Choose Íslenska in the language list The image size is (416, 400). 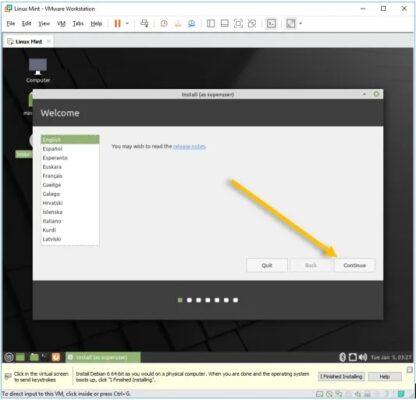[70, 212]
